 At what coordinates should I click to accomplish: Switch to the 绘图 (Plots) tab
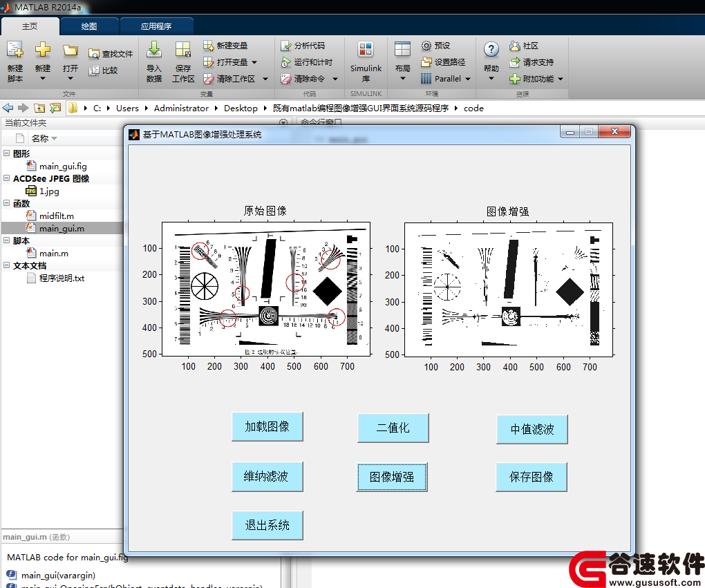point(89,26)
